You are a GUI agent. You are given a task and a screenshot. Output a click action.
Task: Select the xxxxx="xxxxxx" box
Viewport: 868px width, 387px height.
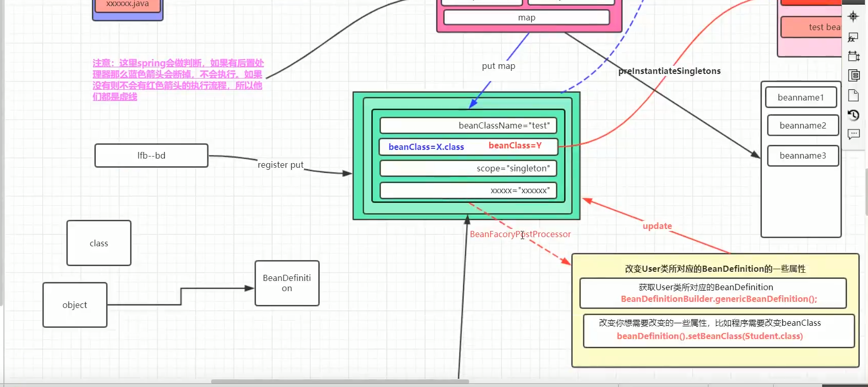click(x=468, y=190)
